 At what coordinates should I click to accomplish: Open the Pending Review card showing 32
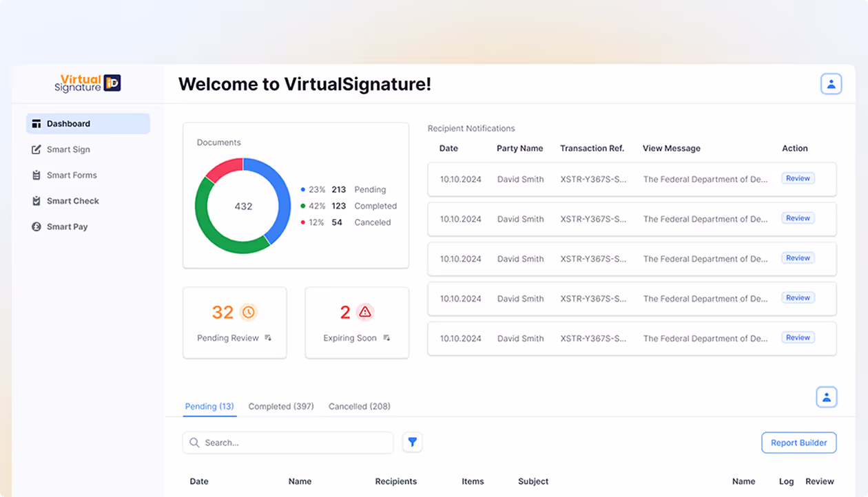(234, 323)
